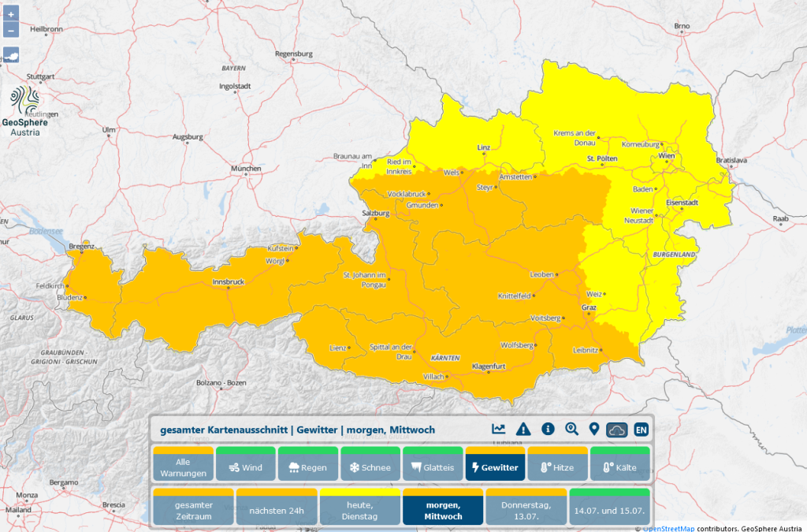Switch language with EN button
This screenshot has height=532, width=807.
click(x=642, y=430)
